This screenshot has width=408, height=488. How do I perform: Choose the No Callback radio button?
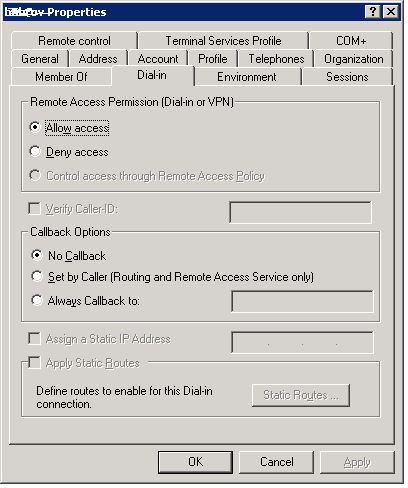[36, 255]
